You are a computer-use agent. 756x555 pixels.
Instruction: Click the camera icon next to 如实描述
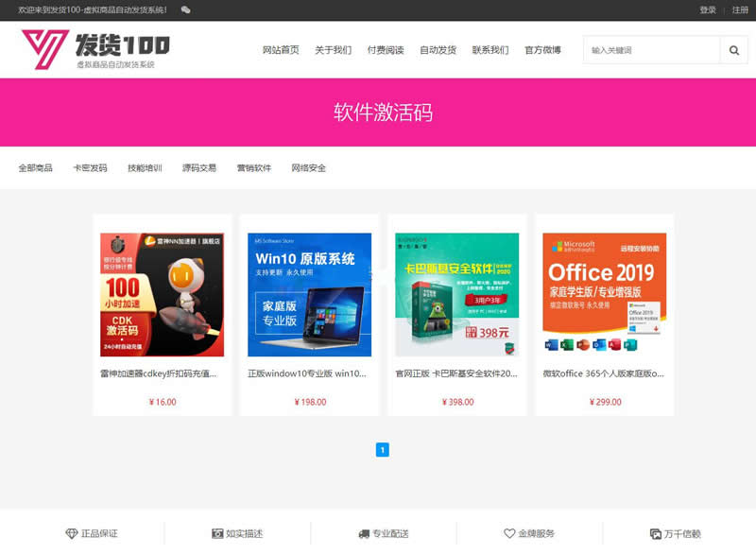217,533
